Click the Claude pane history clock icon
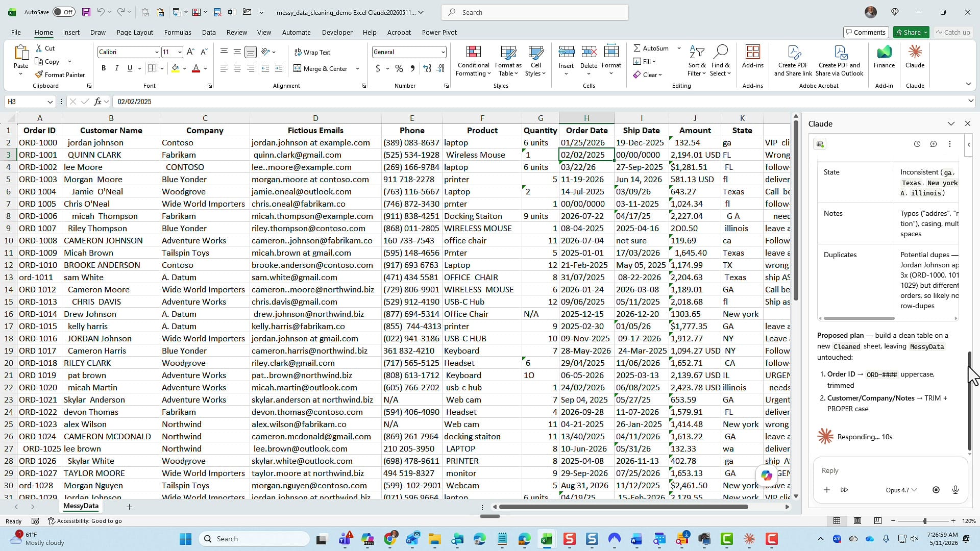Screen dimensions: 980x551 tap(917, 144)
